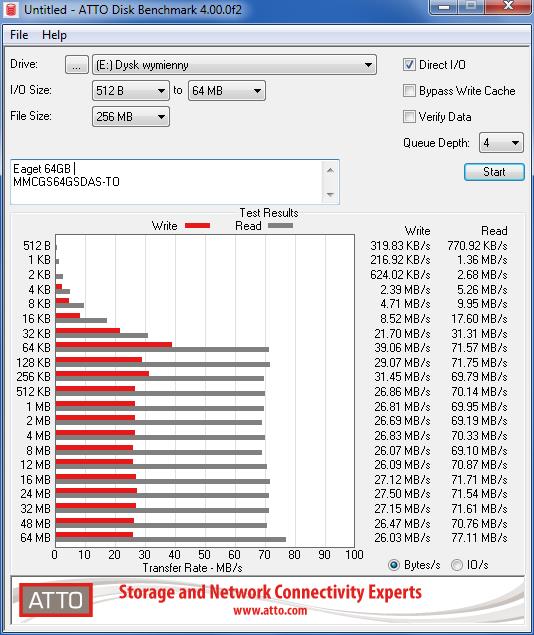Click the Write column header in results
Screen dimensions: 534x635
(417, 231)
